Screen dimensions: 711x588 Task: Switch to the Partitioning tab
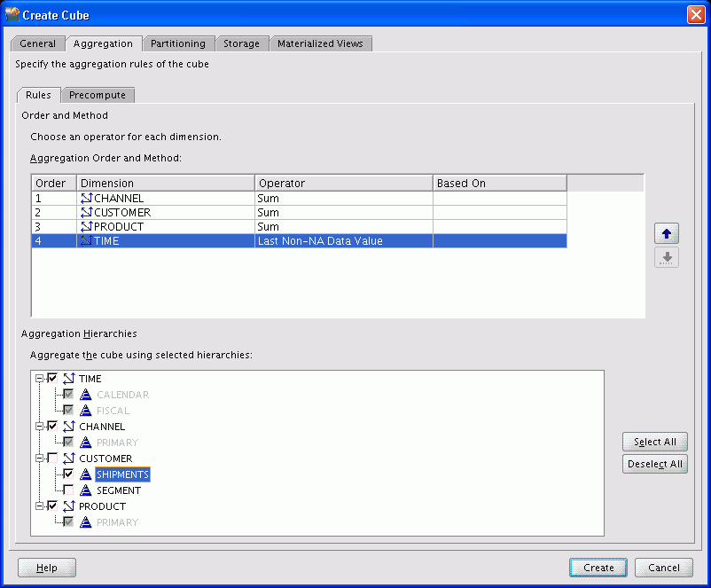178,43
